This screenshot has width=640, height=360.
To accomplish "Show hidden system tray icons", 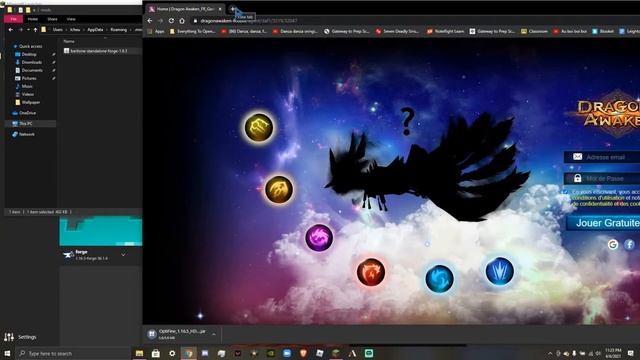I will point(550,353).
